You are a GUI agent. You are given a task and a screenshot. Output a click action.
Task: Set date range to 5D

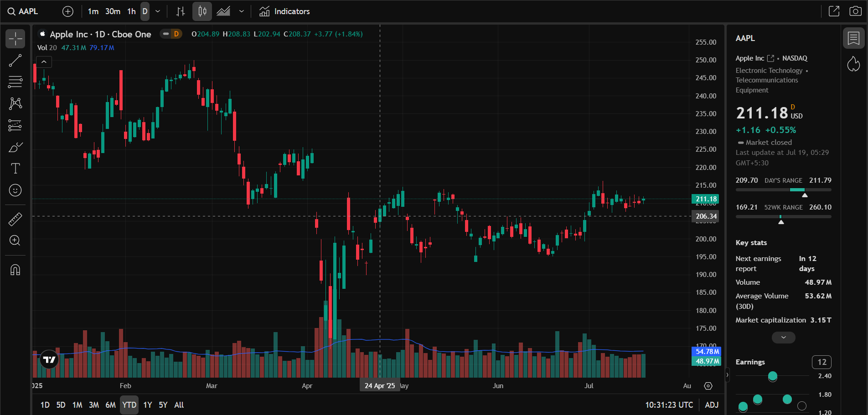pyautogui.click(x=61, y=405)
